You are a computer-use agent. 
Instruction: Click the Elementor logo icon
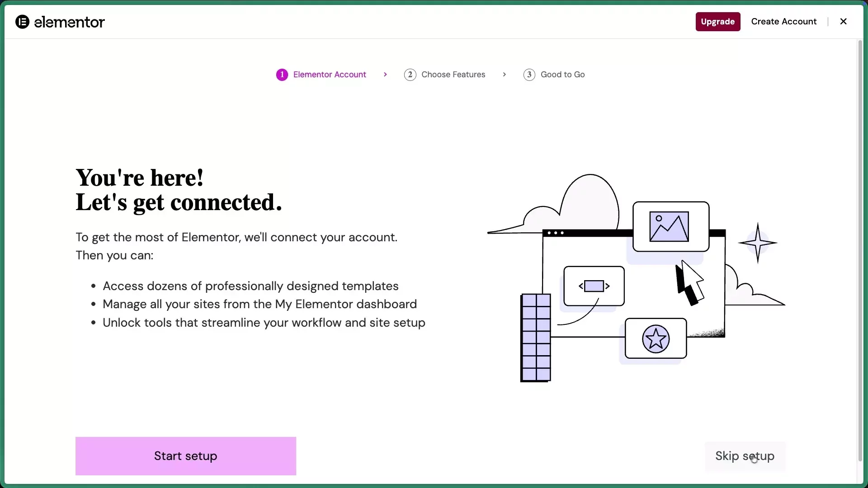[22, 22]
